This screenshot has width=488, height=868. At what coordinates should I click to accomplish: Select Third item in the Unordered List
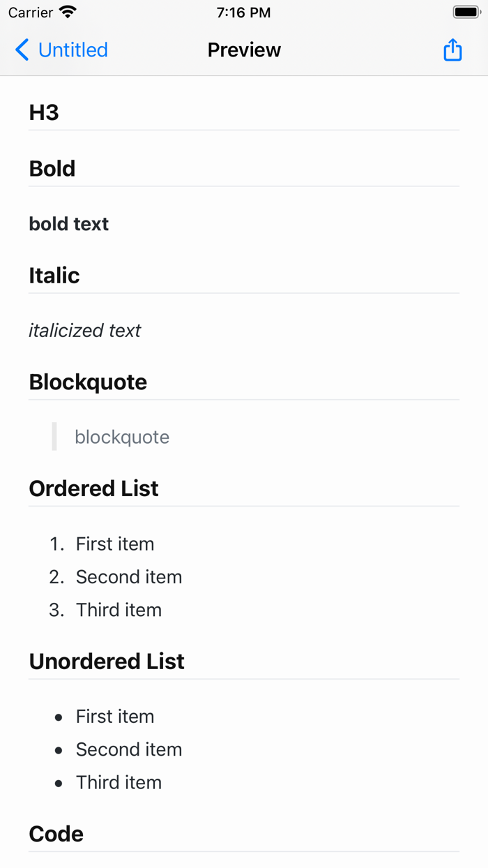119,782
